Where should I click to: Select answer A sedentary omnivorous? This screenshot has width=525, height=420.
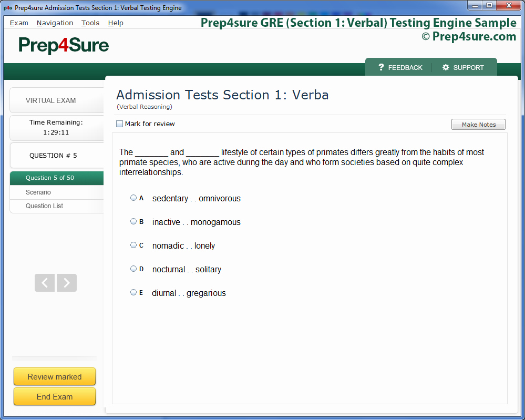(x=133, y=198)
